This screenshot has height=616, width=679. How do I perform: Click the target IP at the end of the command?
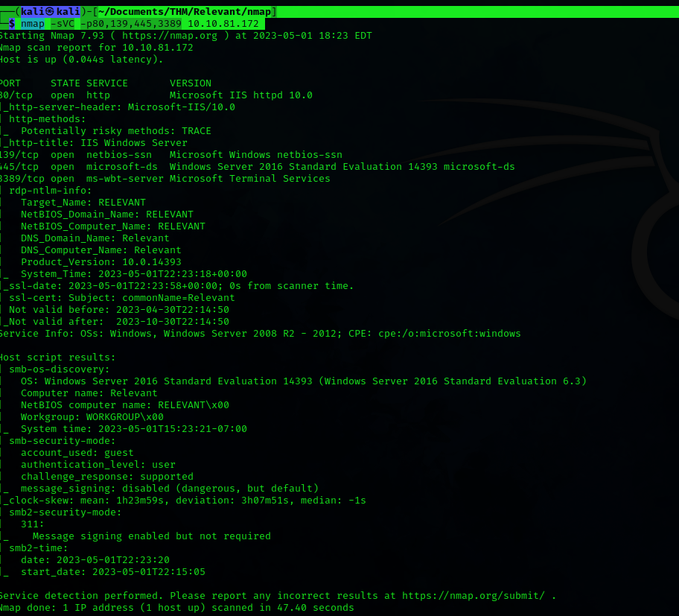click(x=223, y=24)
